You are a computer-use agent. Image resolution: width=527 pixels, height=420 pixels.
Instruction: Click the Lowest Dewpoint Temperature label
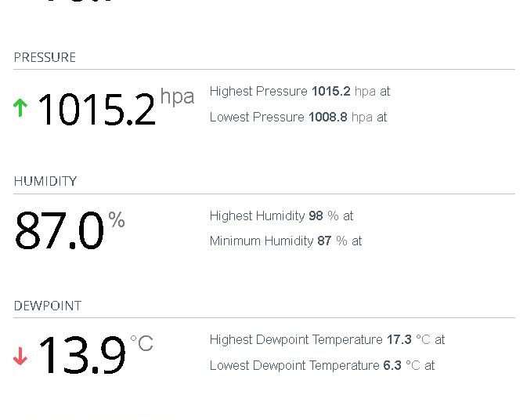[294, 365]
